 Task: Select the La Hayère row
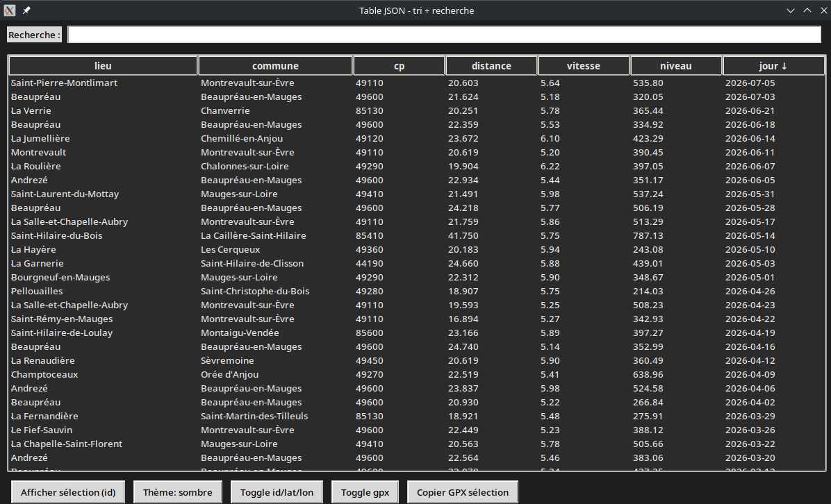pos(417,250)
